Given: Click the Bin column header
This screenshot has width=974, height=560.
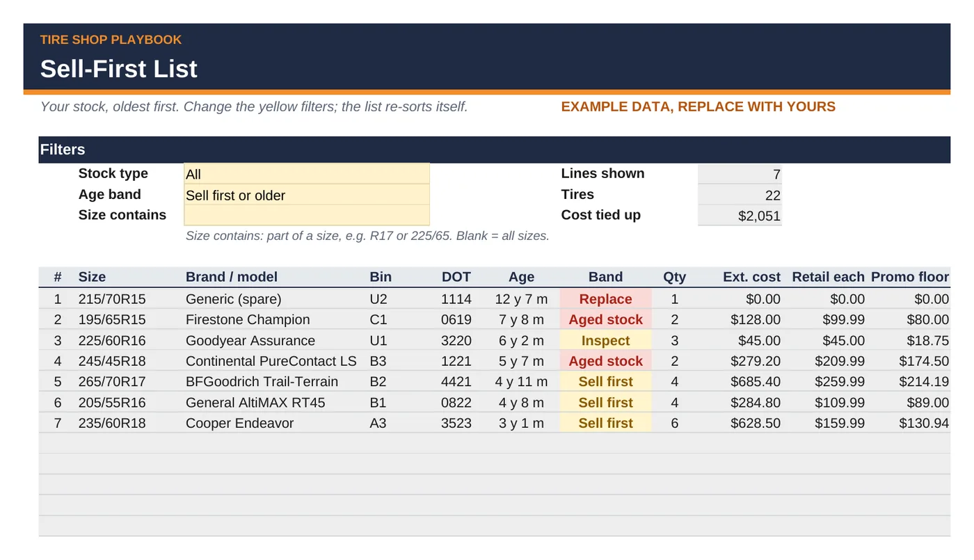Looking at the screenshot, I should (x=381, y=277).
